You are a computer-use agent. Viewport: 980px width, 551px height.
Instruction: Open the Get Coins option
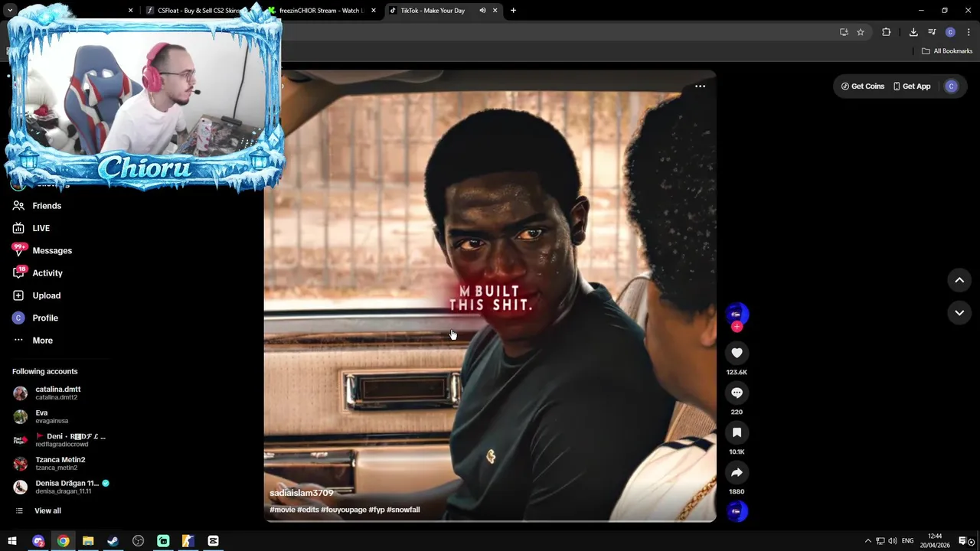pos(863,86)
